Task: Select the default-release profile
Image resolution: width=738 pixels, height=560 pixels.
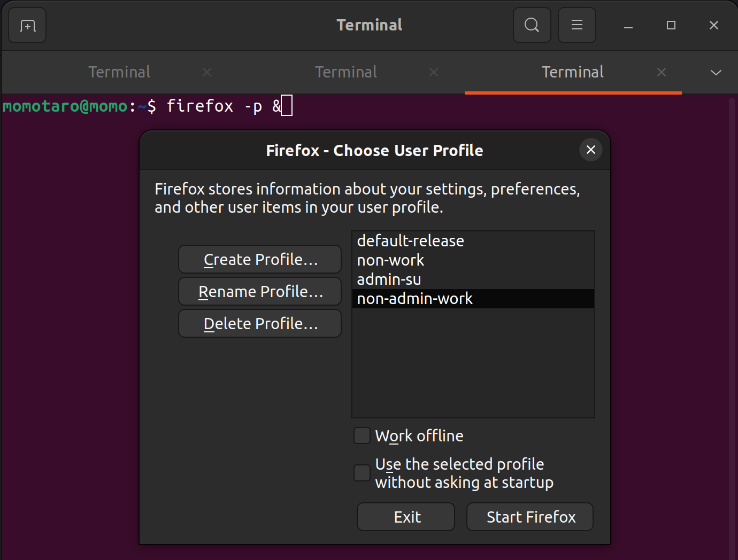Action: click(x=473, y=240)
